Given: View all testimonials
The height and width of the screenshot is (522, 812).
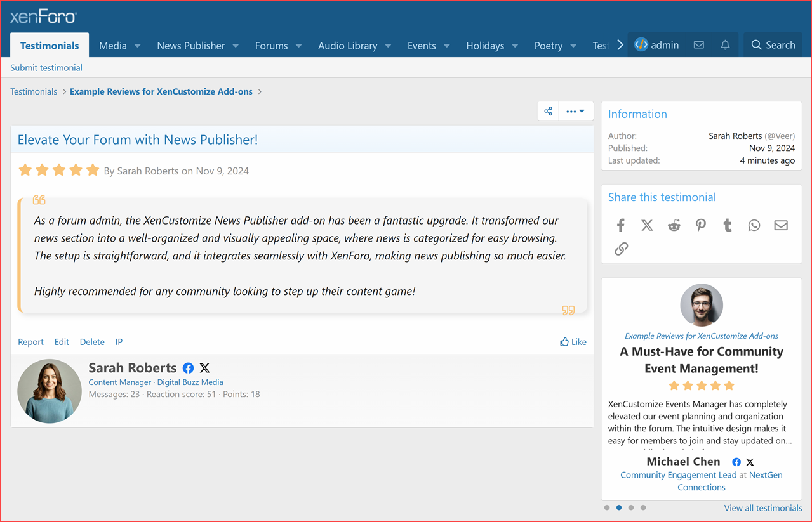Looking at the screenshot, I should 762,508.
